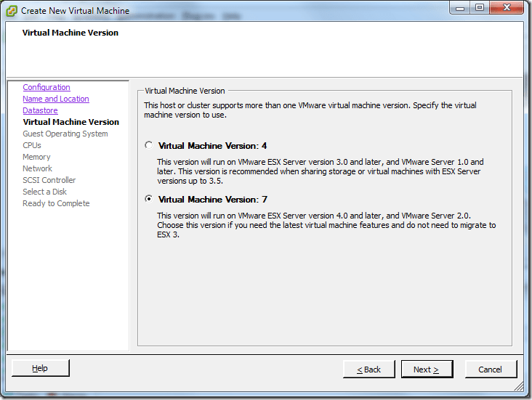Screen dimensions: 532x400
Task: Click 'This host or cluster supports' description text
Action: pos(310,110)
